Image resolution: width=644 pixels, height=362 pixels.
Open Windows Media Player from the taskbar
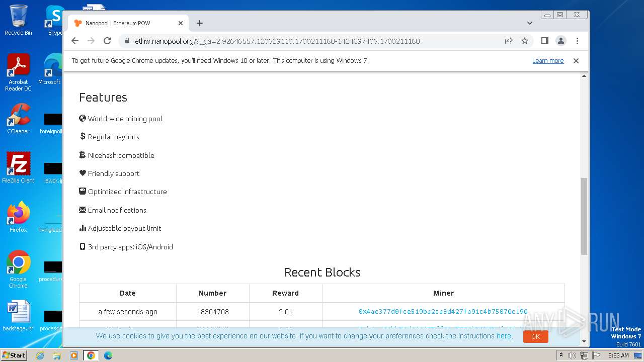point(74,355)
